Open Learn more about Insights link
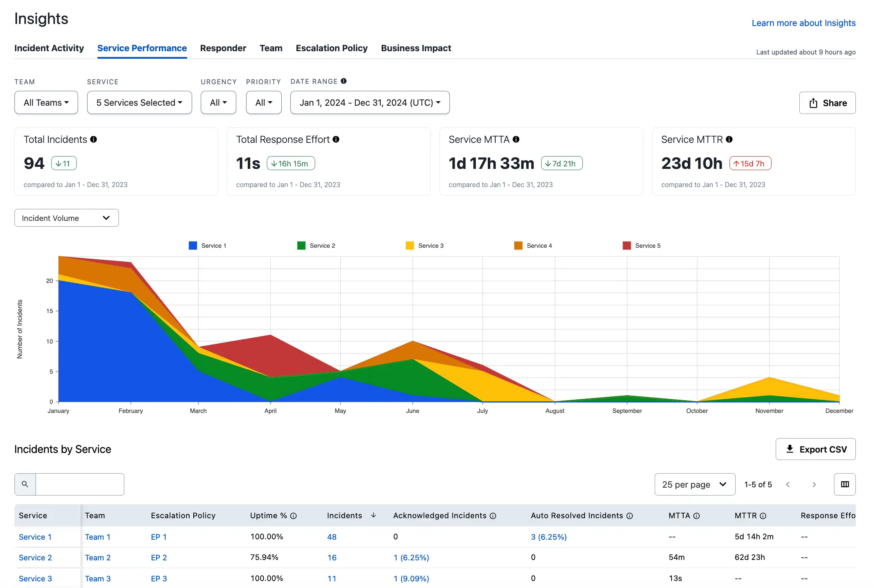The image size is (874, 588). 803,23
